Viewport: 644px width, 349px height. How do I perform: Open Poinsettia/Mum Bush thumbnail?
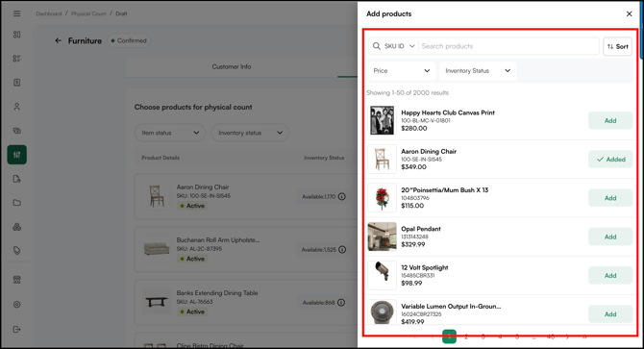tap(382, 198)
